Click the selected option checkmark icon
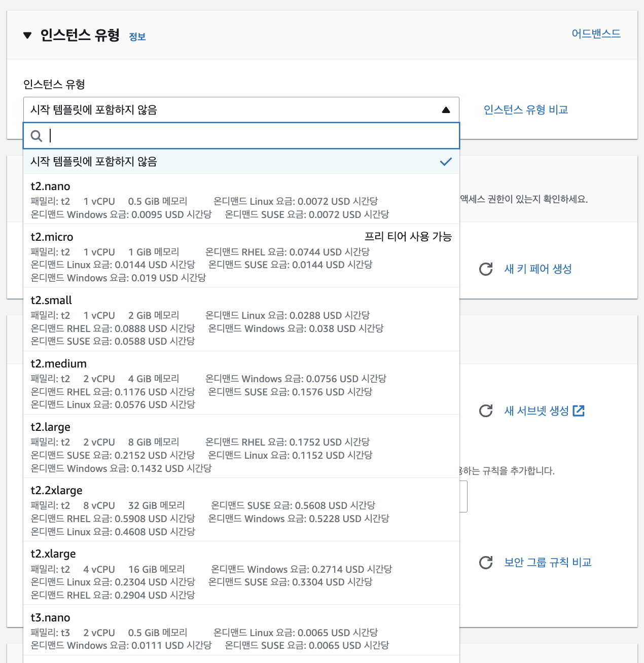 click(x=446, y=162)
